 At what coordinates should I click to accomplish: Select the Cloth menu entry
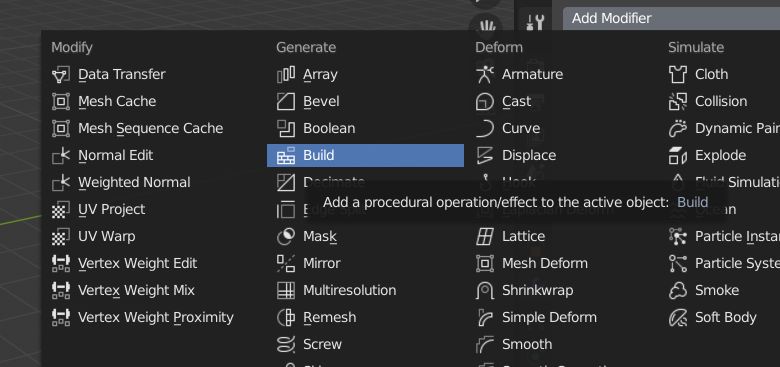[711, 75]
